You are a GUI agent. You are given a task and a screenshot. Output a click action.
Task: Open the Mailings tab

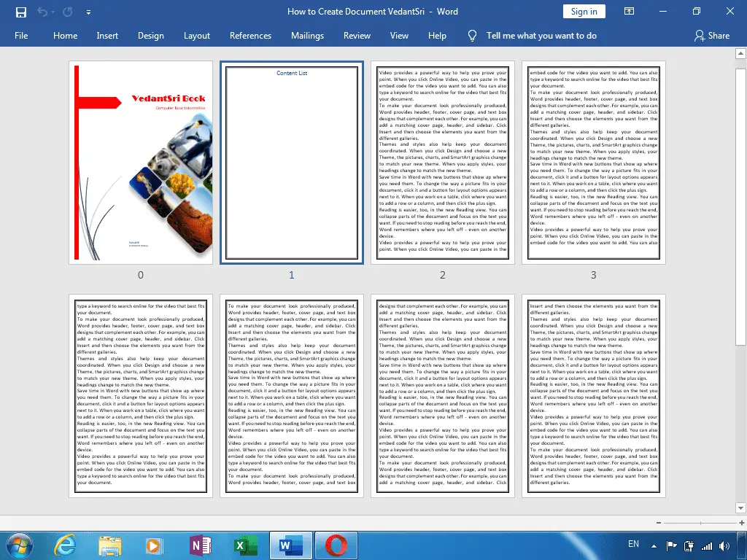tap(307, 36)
